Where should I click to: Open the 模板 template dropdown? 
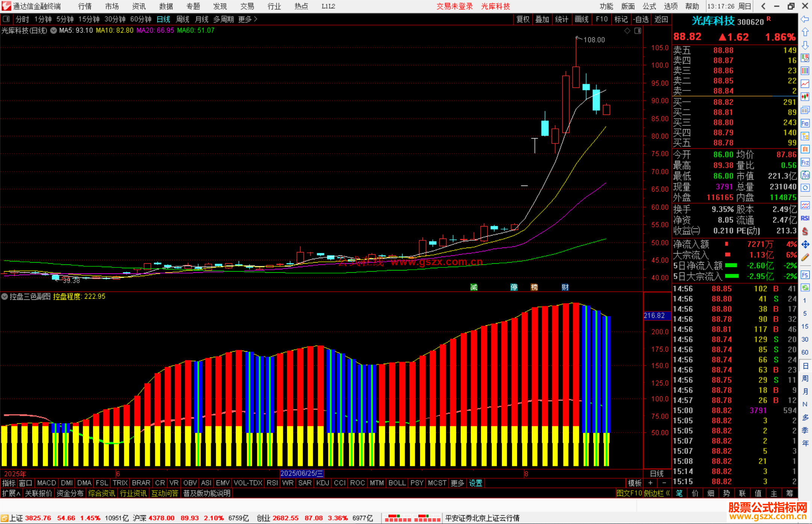coord(635,483)
